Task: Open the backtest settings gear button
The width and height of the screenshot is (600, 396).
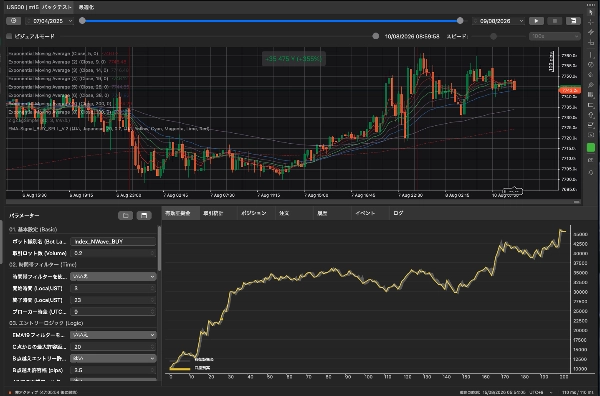Action: click(x=13, y=21)
